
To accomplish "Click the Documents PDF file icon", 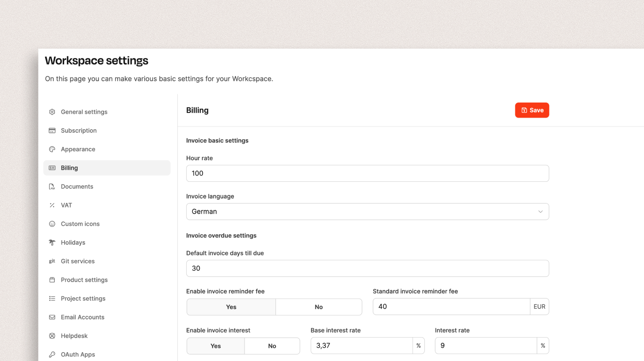I will point(52,187).
